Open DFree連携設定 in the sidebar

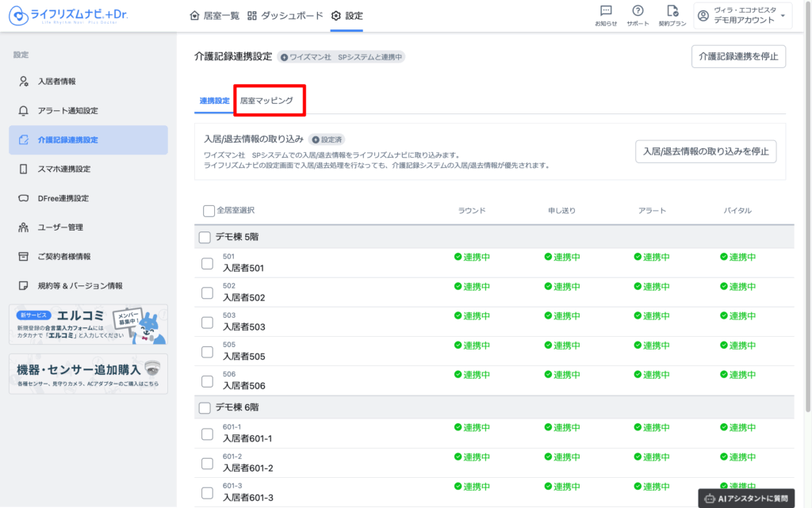63,198
